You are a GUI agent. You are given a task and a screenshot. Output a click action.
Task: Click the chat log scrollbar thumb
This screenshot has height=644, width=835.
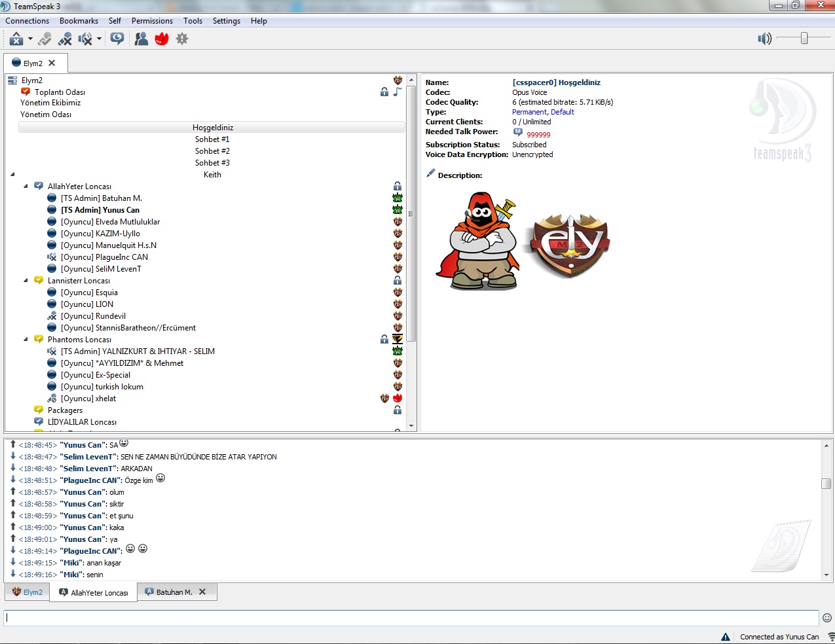[x=826, y=484]
